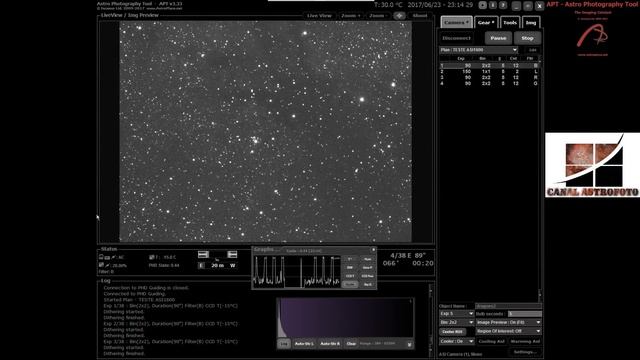Click the histogram Clear button

tap(351, 344)
